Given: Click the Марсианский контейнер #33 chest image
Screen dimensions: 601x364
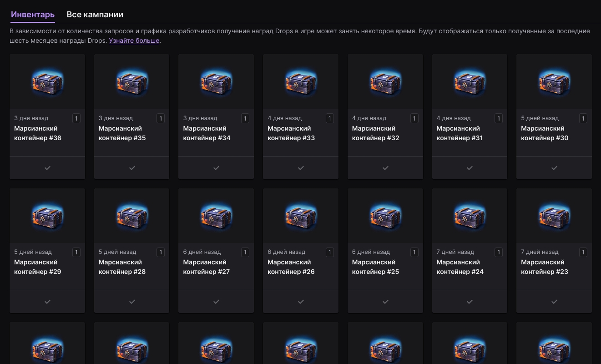Looking at the screenshot, I should coord(301,82).
